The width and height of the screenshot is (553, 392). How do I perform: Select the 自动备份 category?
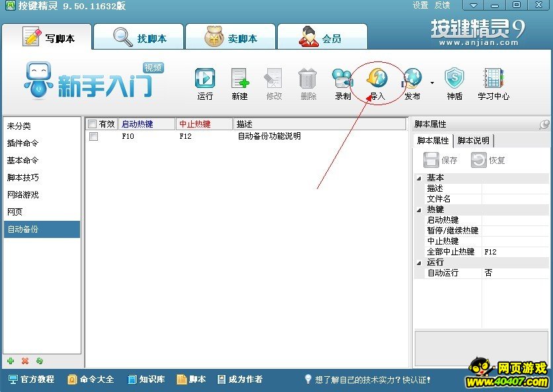point(42,229)
